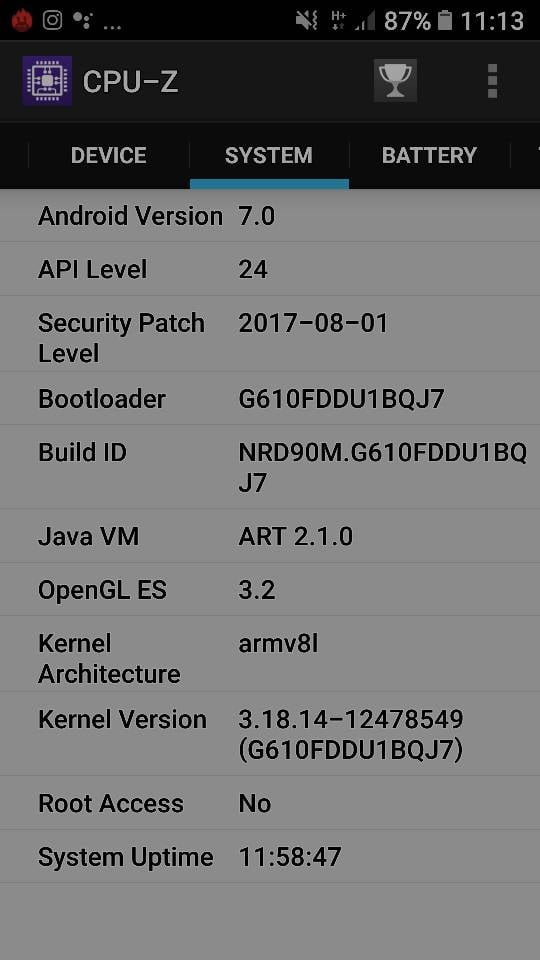Switch to the BATTERY tab
The height and width of the screenshot is (960, 540).
click(429, 156)
